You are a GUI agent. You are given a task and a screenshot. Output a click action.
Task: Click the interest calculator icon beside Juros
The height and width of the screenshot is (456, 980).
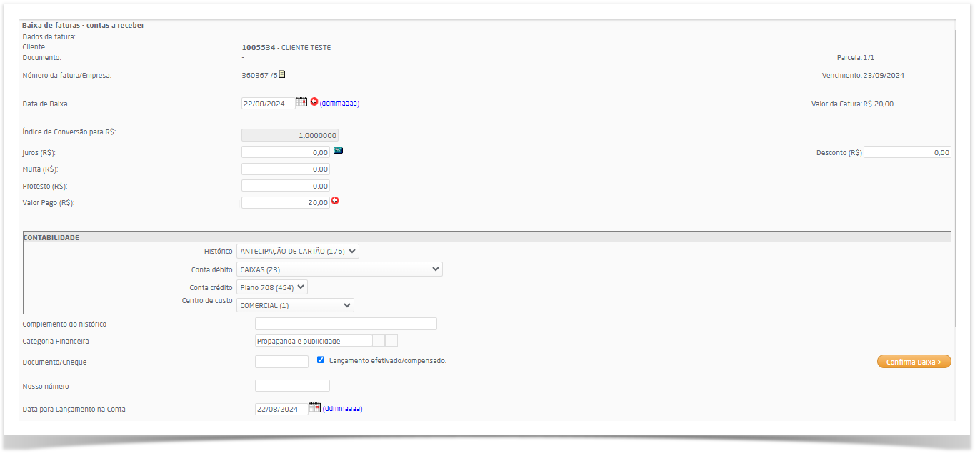tap(339, 151)
